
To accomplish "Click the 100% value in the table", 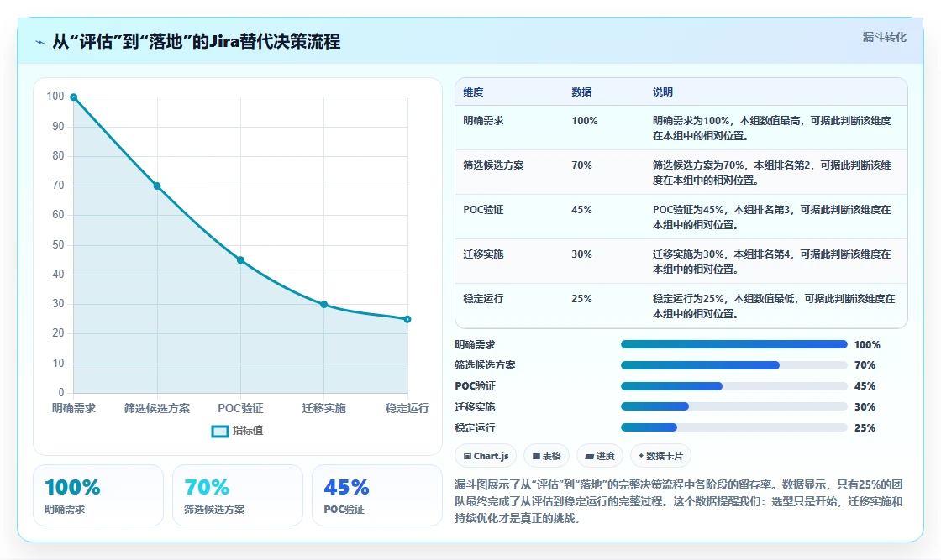I will (585, 121).
